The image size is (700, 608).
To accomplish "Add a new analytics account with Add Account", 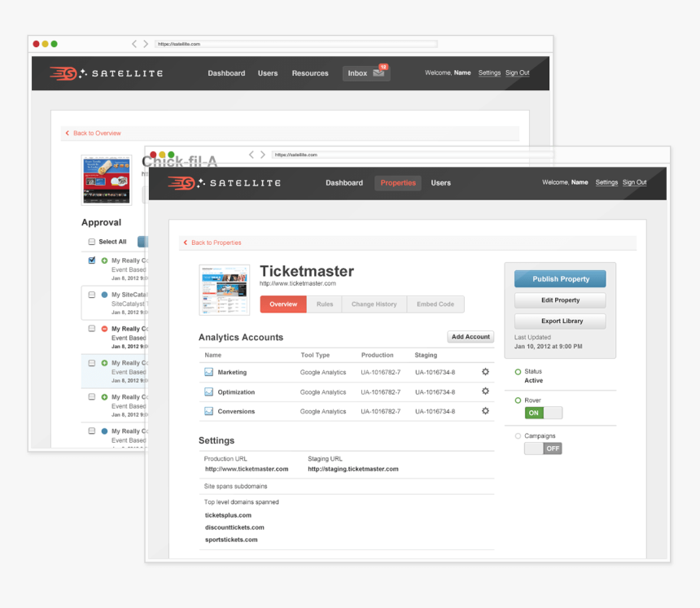I will point(470,336).
